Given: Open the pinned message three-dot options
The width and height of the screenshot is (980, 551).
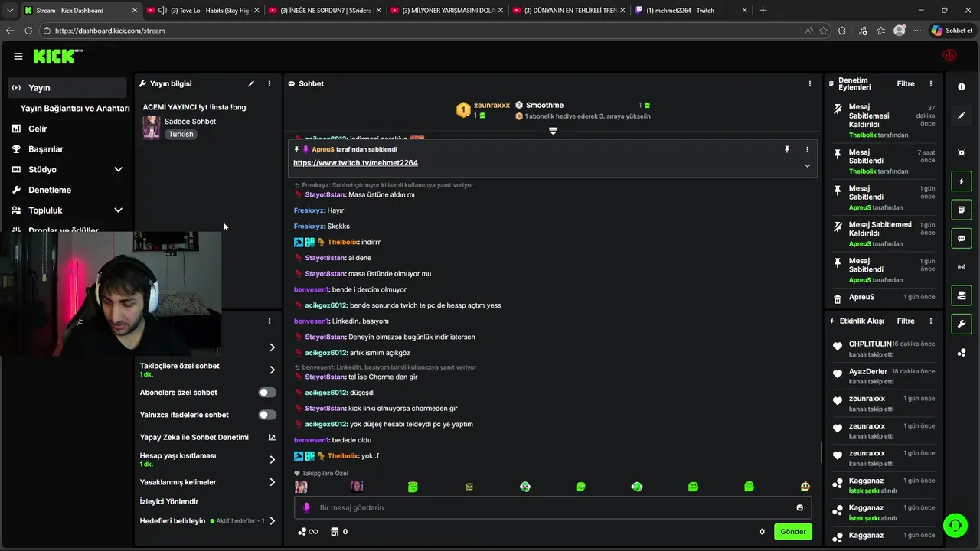Looking at the screenshot, I should pos(807,149).
